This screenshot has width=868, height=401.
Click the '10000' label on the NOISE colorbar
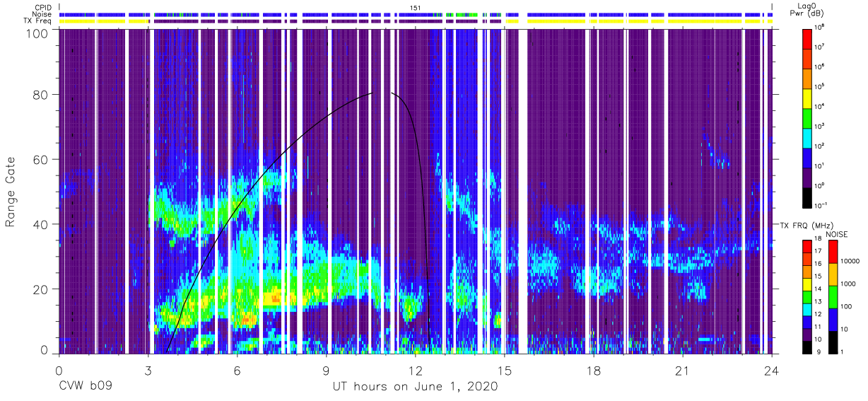coord(849,262)
